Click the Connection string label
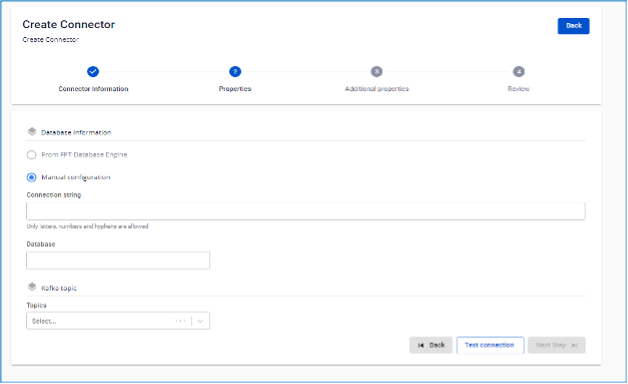Viewport: 628px width, 384px height. tap(54, 195)
